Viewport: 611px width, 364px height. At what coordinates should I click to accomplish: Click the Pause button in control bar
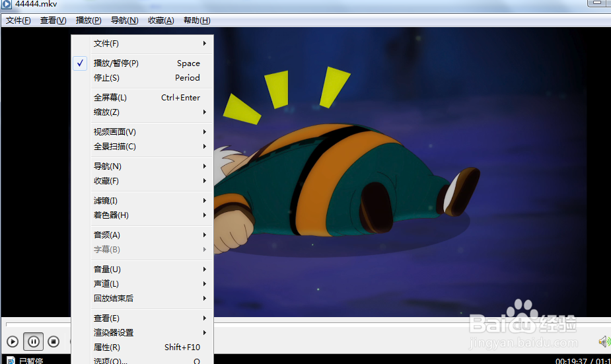(x=34, y=342)
